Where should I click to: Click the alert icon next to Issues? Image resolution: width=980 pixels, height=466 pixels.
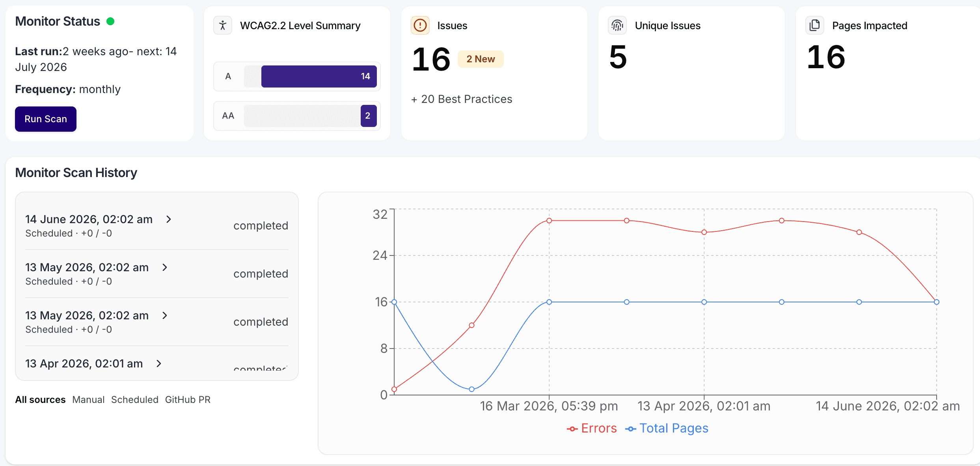pyautogui.click(x=420, y=26)
